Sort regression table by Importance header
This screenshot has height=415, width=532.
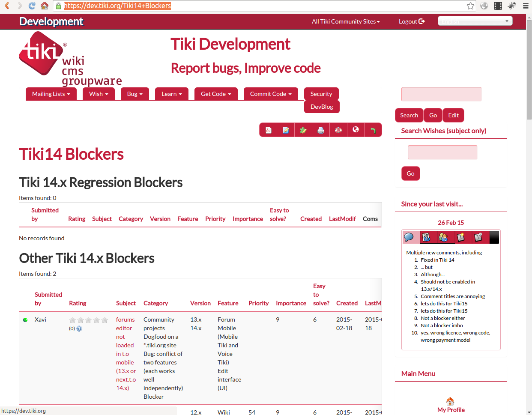pos(248,219)
